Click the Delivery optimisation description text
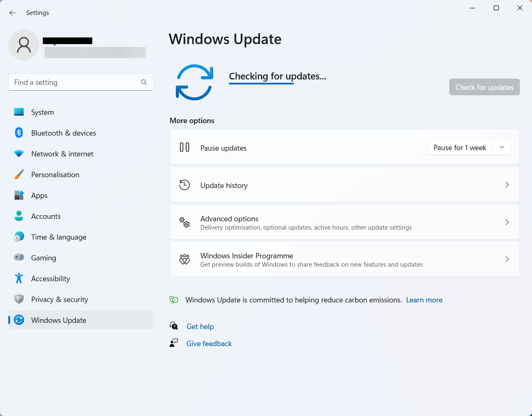Viewport: 532px width, 416px height. tap(306, 228)
